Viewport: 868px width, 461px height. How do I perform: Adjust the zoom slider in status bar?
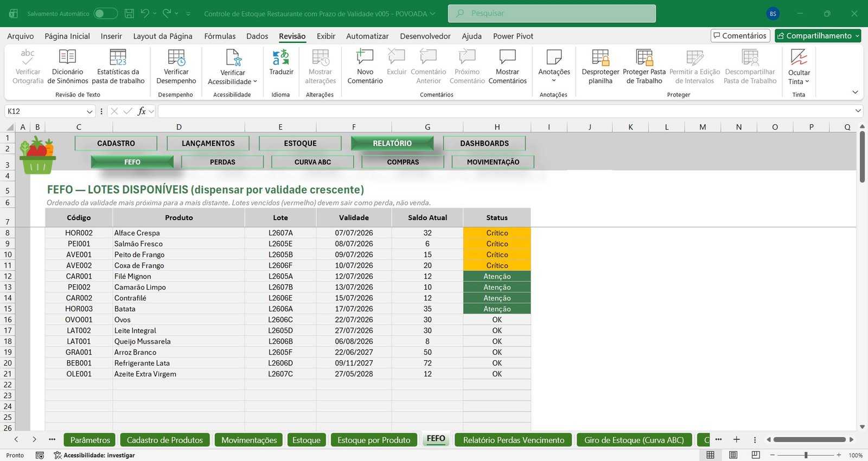click(x=806, y=455)
